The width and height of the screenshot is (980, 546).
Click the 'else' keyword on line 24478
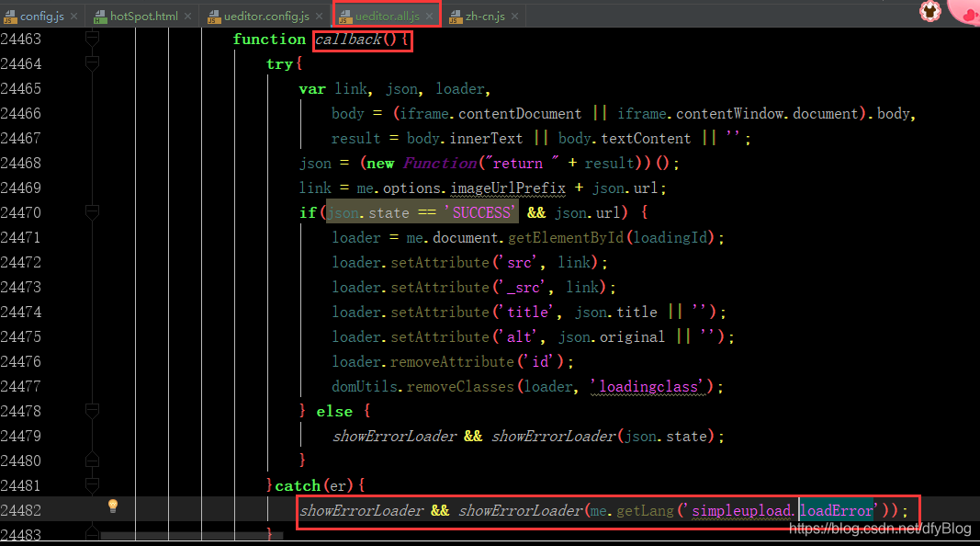[334, 412]
